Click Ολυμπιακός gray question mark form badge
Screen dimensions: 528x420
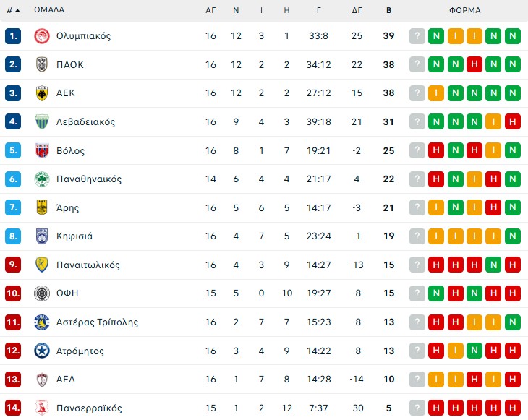417,36
